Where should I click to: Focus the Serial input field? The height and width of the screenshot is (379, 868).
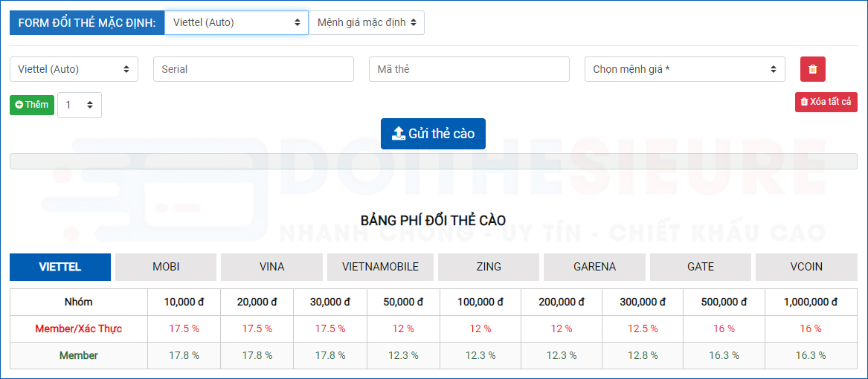tap(253, 69)
